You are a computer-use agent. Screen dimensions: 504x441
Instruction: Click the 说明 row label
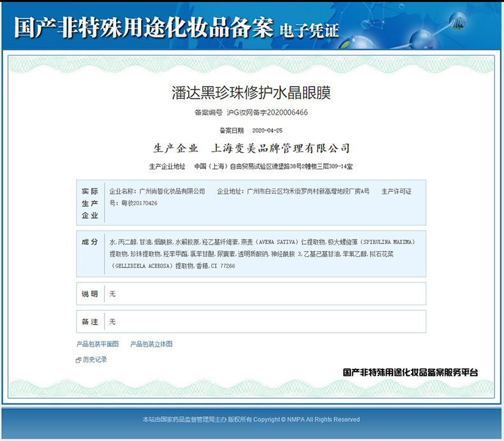[90, 294]
